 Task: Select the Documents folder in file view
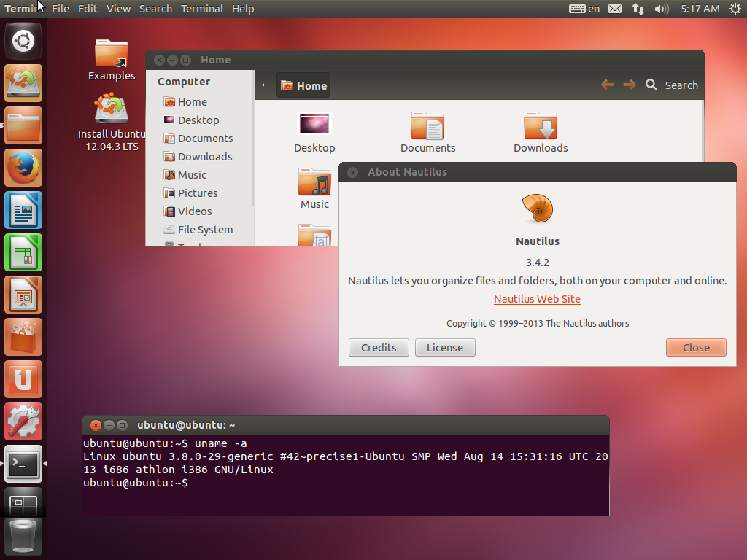(427, 133)
